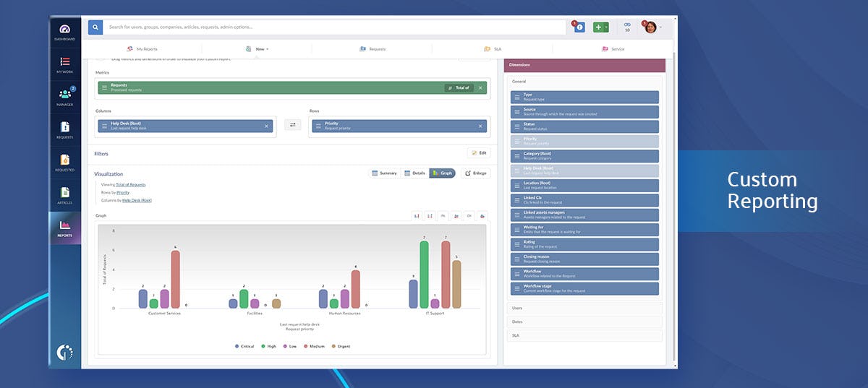The image size is (868, 388).
Task: Open Articles in the sidebar
Action: pos(64,195)
